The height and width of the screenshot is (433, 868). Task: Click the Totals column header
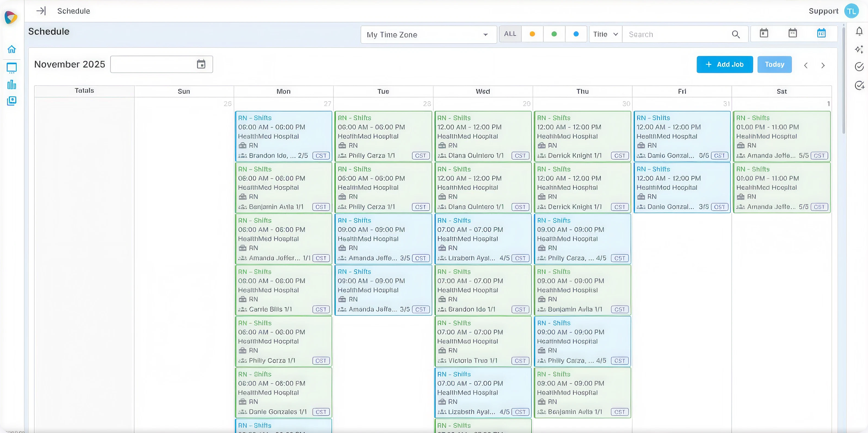[x=84, y=91]
